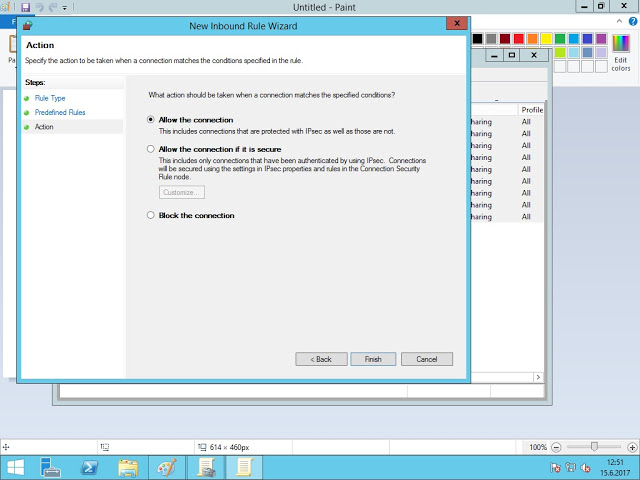
Task: Open Rule Type step in sidebar
Action: coord(50,98)
